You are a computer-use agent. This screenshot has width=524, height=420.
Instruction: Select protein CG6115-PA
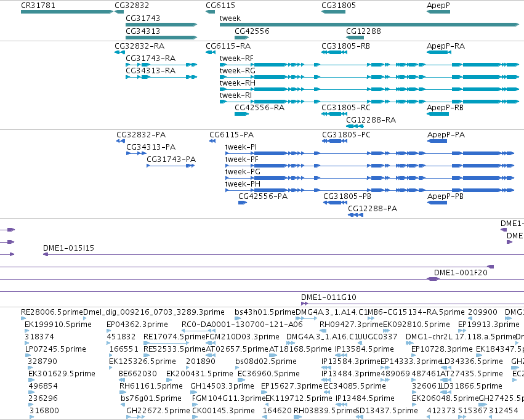212,141
